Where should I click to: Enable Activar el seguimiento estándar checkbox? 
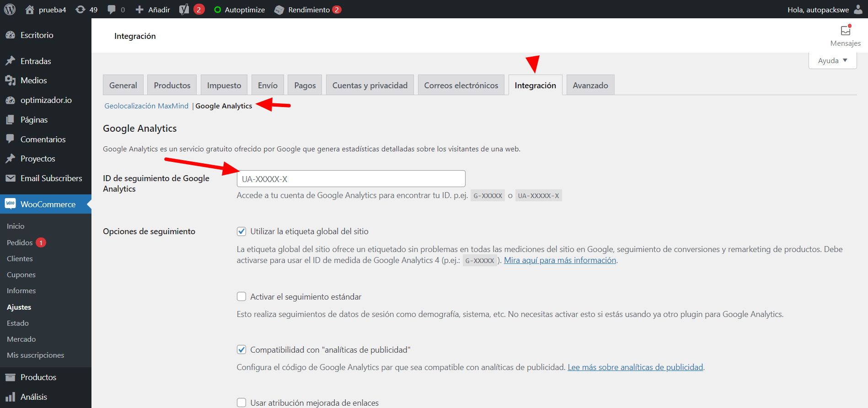point(241,296)
